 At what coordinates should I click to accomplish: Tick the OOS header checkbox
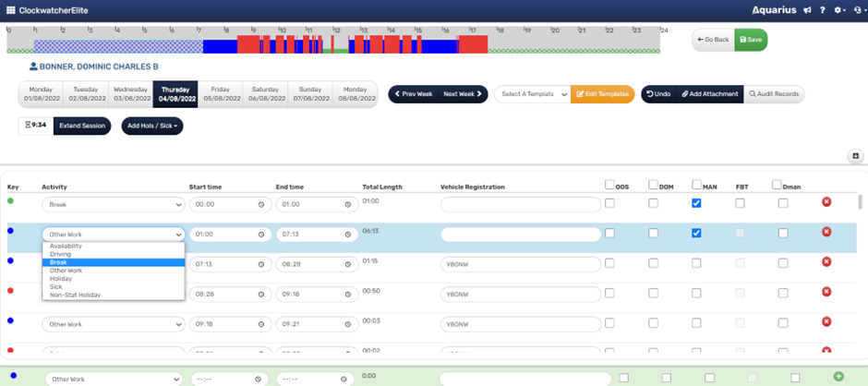point(609,186)
